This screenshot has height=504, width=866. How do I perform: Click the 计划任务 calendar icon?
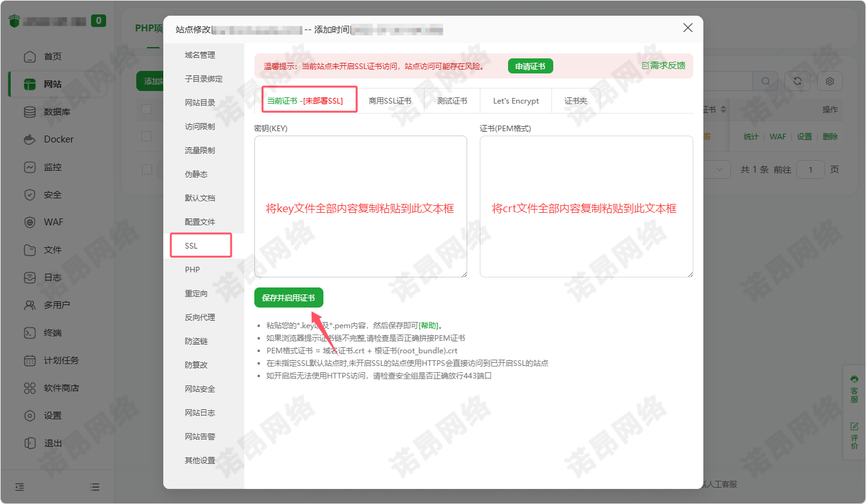[x=30, y=360]
